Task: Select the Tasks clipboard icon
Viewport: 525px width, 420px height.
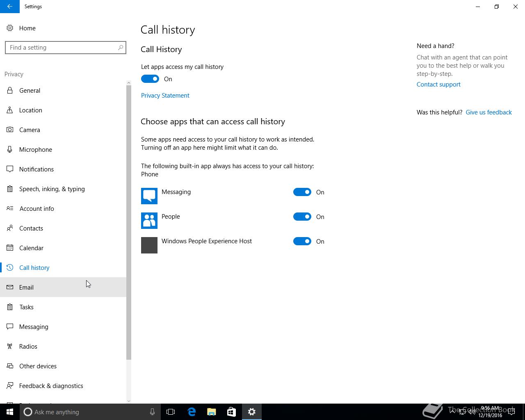Action: point(10,307)
